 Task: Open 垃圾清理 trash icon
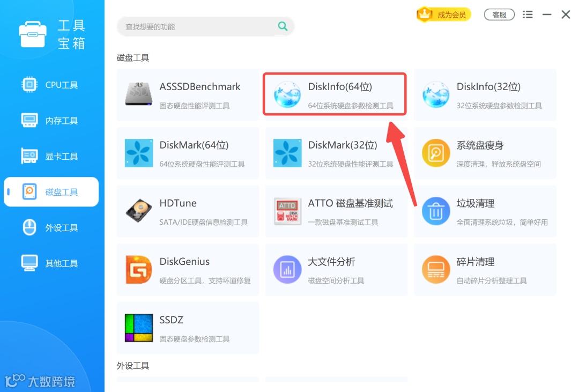click(436, 211)
